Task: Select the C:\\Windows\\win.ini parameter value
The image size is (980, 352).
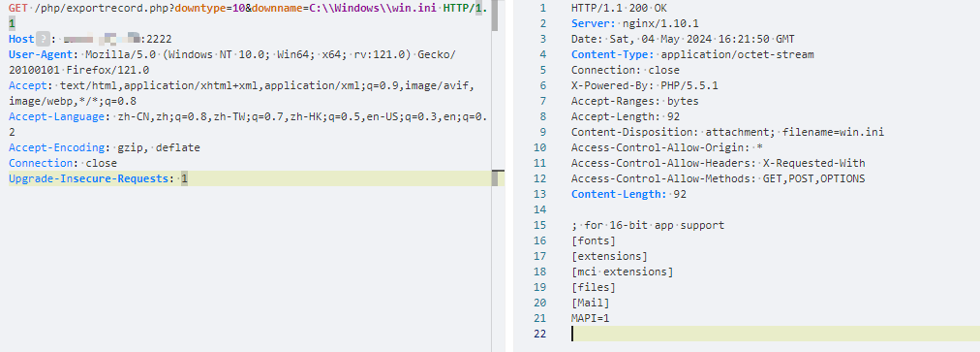Action: pos(373,8)
